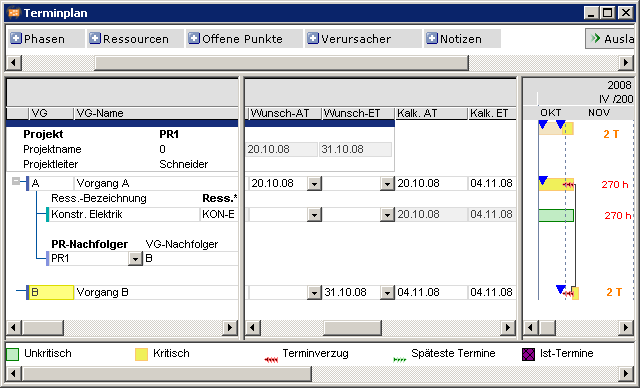The image size is (640, 388).
Task: Click the red Terminverzug legend arrows icon
Action: coord(271,359)
